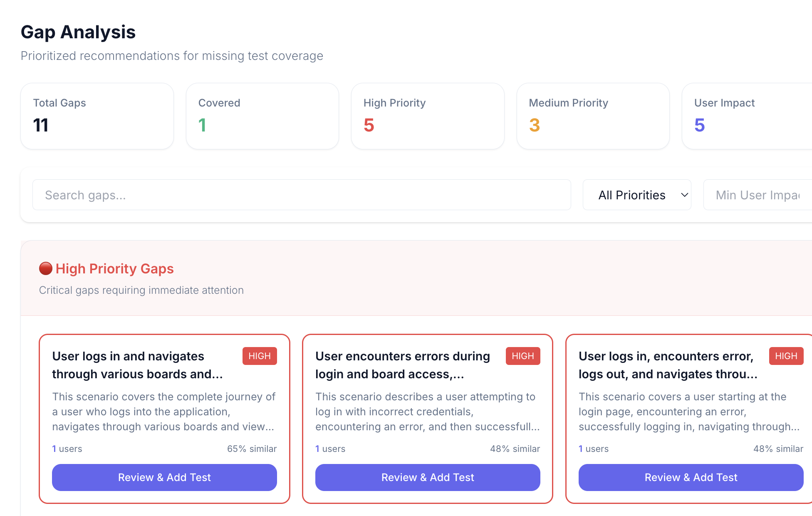
Task: Open "User encounters errors during login" title
Action: 402,365
